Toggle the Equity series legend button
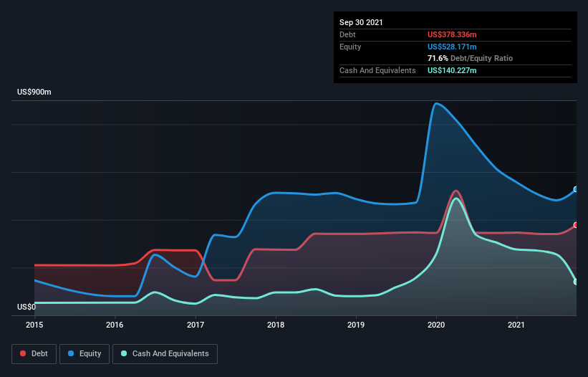This screenshot has height=377, width=588. tap(85, 354)
